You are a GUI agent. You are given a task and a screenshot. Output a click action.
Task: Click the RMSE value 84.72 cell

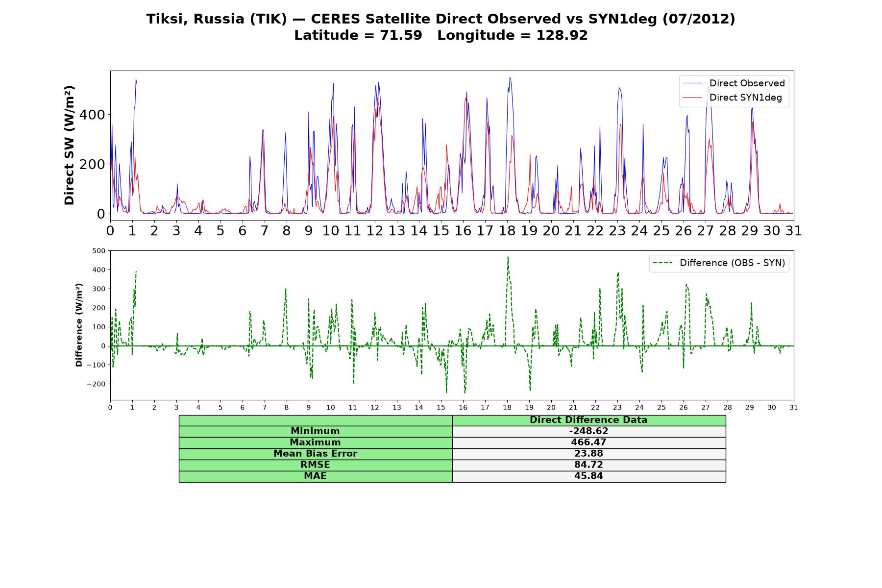tap(588, 465)
